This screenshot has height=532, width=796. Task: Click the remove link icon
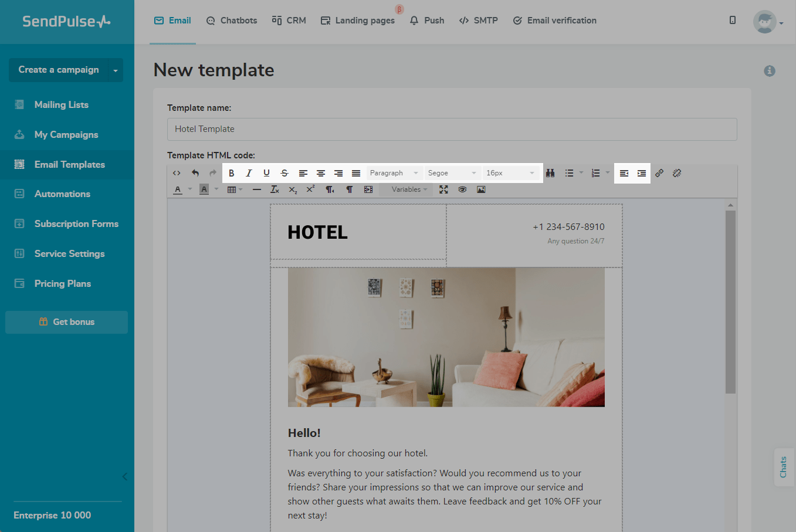pos(677,173)
